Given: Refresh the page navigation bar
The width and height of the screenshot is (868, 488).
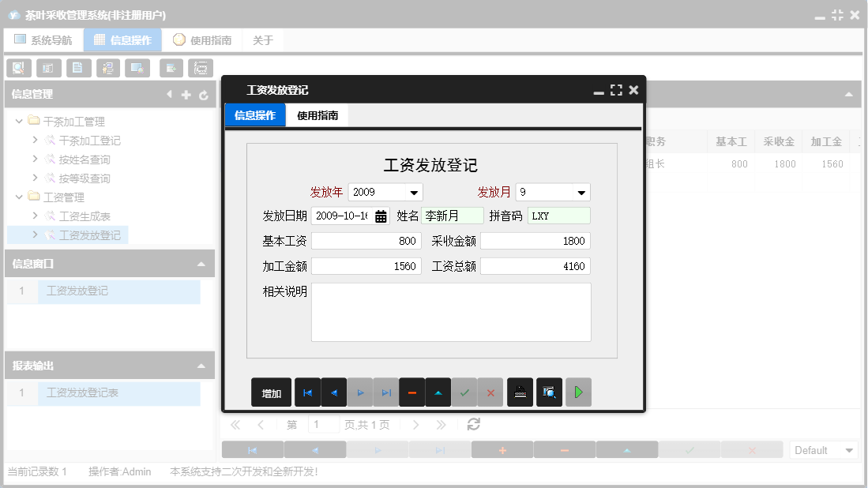Looking at the screenshot, I should pos(472,424).
